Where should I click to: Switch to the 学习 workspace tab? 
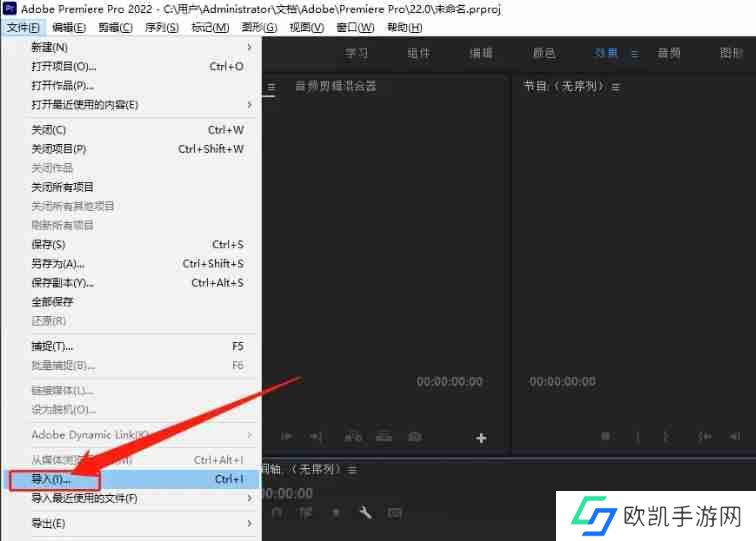click(x=356, y=53)
